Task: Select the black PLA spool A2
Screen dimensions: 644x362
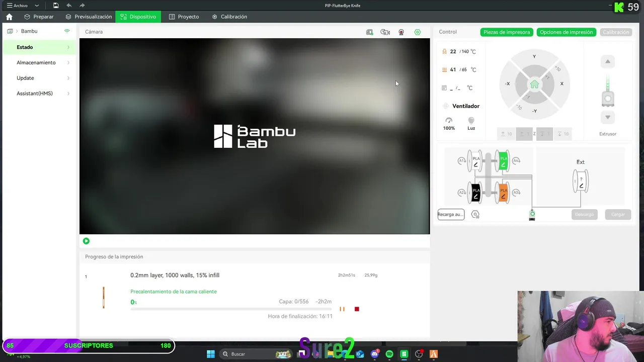Action: [475, 193]
